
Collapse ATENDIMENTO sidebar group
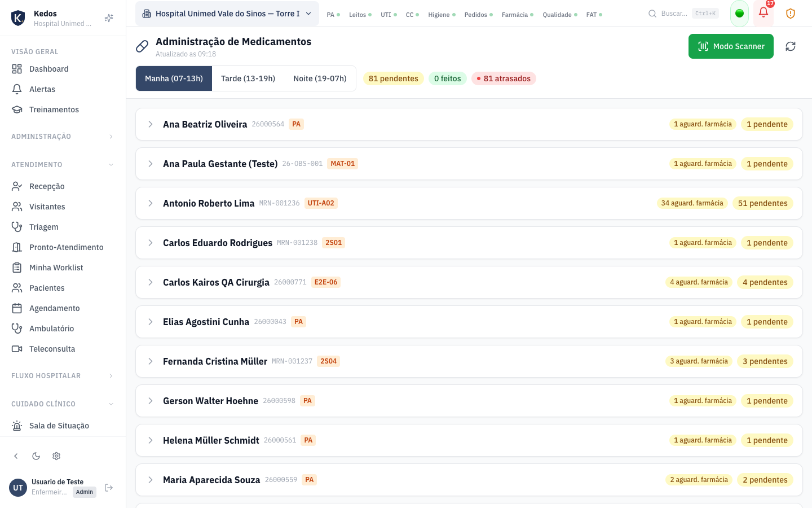click(63, 165)
